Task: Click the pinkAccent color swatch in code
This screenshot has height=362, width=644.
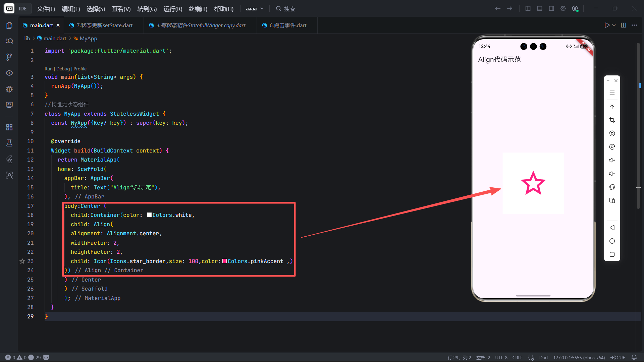Action: pos(224,261)
